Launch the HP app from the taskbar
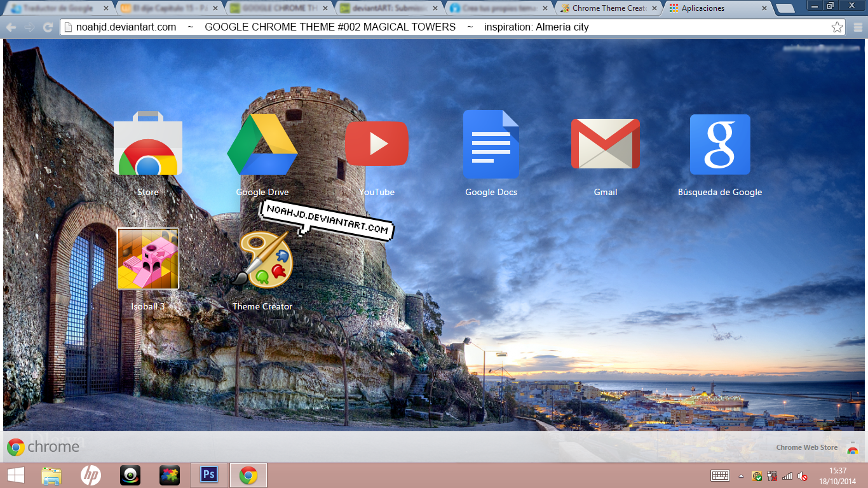 pyautogui.click(x=91, y=475)
